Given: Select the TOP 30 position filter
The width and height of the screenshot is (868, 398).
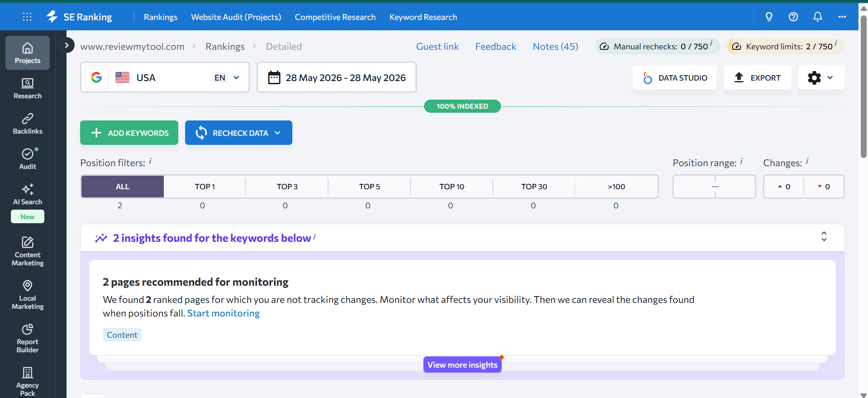Looking at the screenshot, I should (534, 187).
